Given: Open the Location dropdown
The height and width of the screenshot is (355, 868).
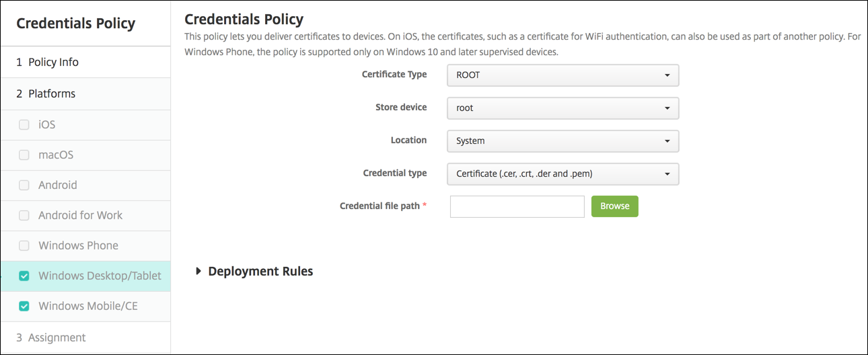Looking at the screenshot, I should pos(563,141).
